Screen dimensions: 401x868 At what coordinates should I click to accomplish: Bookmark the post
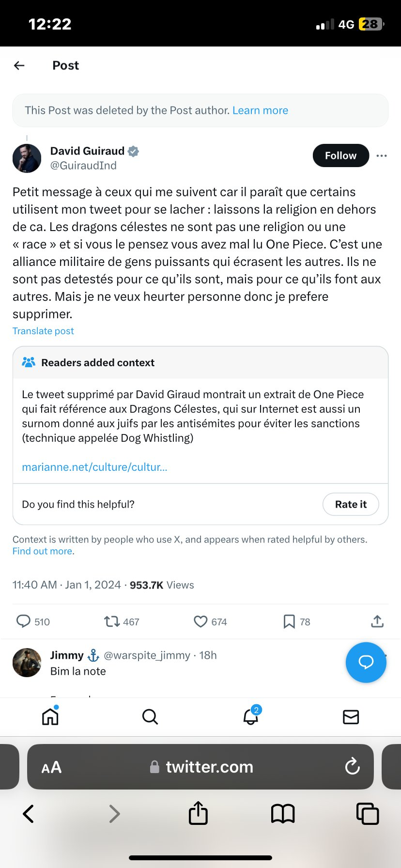pos(289,621)
